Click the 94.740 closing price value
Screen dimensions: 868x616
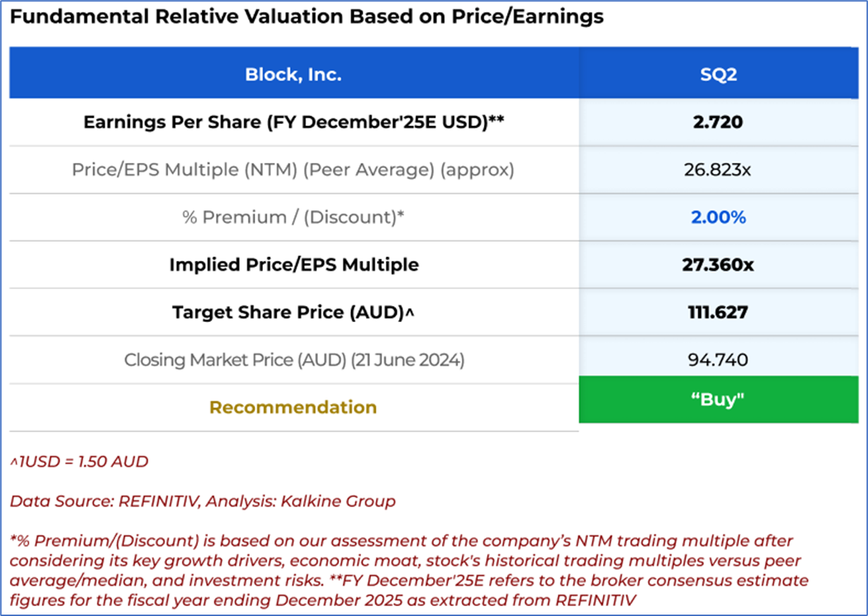pos(717,360)
